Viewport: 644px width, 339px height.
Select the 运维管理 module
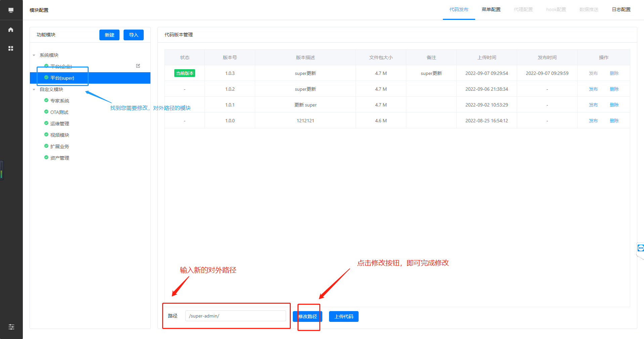(59, 124)
